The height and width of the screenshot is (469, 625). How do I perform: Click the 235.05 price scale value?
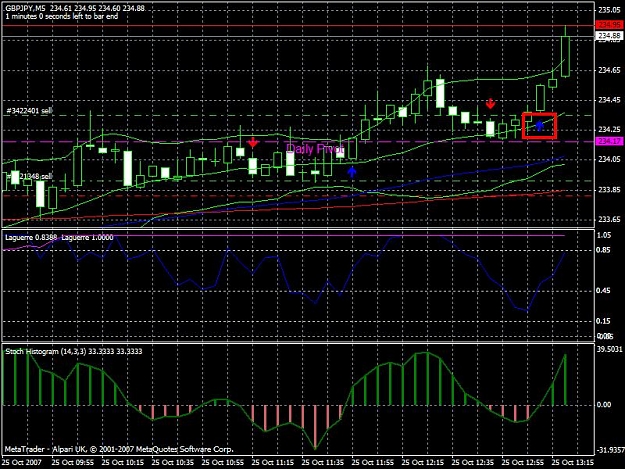pyautogui.click(x=609, y=10)
